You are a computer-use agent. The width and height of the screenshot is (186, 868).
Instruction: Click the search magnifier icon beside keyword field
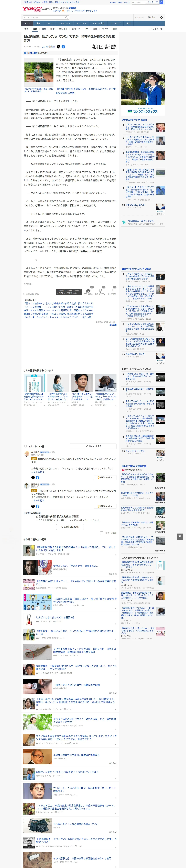[66, 18]
